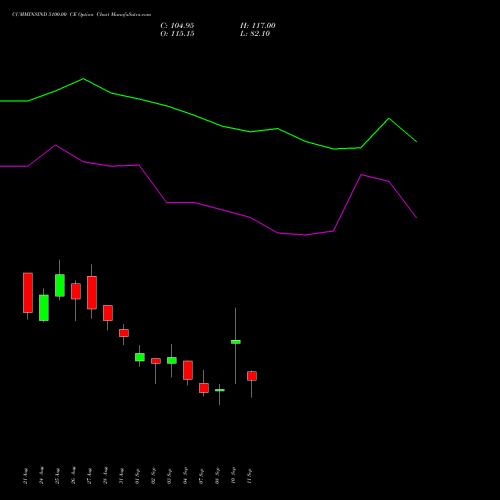Select the close value C: 104.95
Screen dimensions: 500x500
coord(177,26)
